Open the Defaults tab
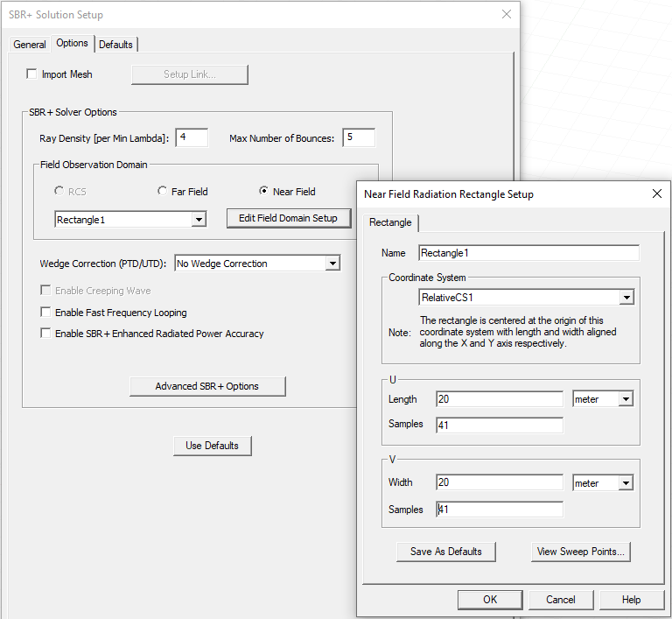Image resolution: width=672 pixels, height=619 pixels. coord(115,44)
